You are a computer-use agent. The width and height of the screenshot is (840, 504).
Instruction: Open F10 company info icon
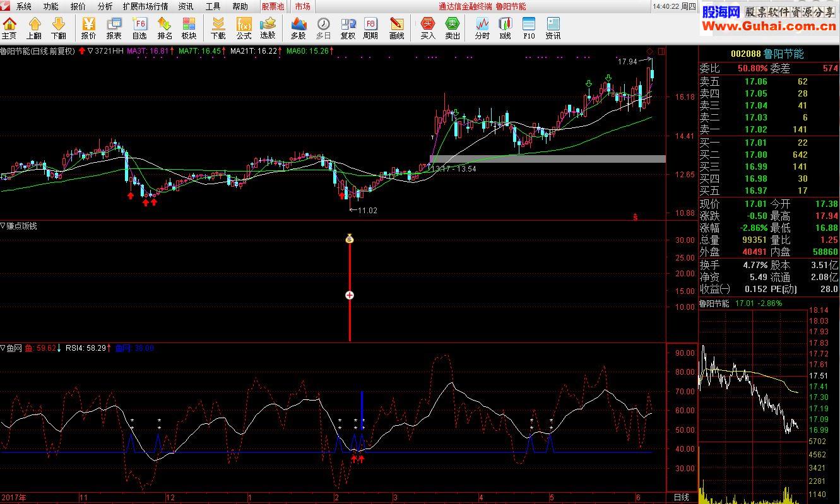[529, 28]
